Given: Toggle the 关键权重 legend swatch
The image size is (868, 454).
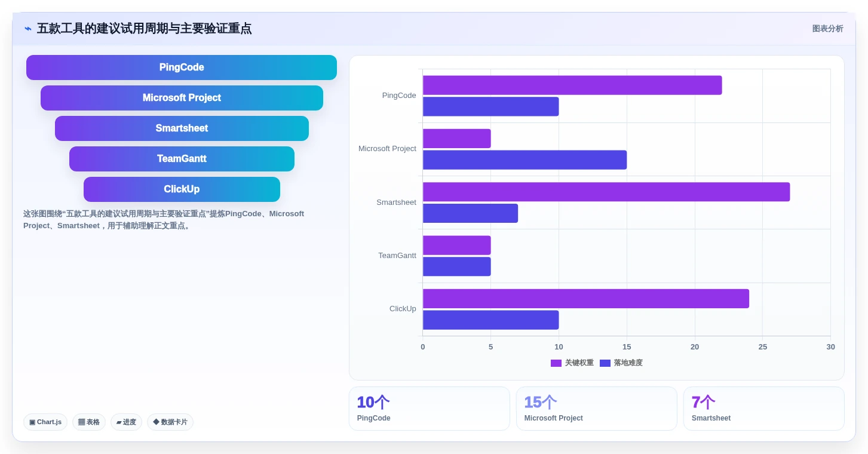Looking at the screenshot, I should point(556,363).
